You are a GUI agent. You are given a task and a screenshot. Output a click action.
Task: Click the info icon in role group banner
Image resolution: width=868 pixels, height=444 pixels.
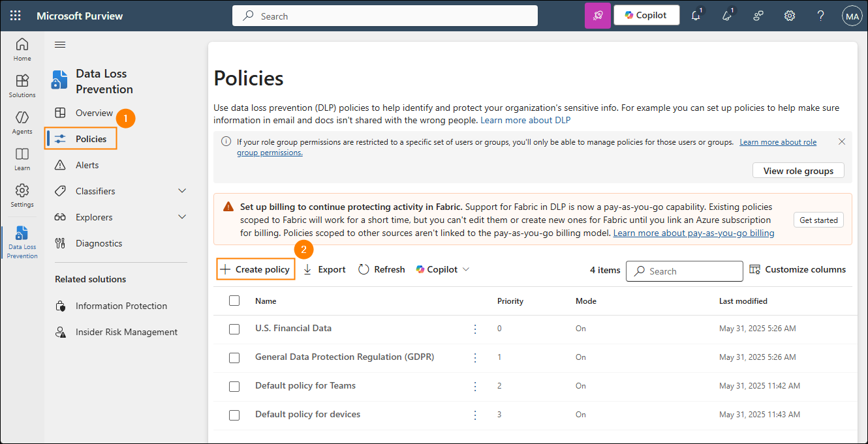[226, 141]
